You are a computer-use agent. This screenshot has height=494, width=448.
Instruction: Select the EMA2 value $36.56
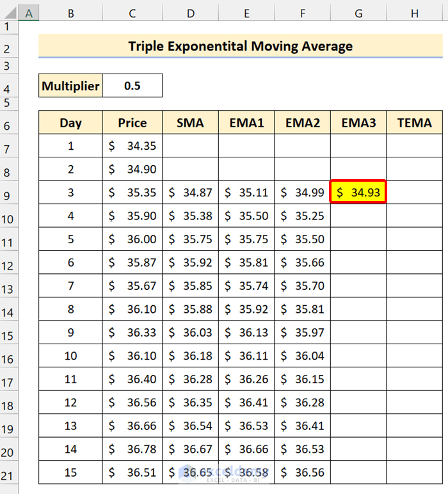point(303,473)
